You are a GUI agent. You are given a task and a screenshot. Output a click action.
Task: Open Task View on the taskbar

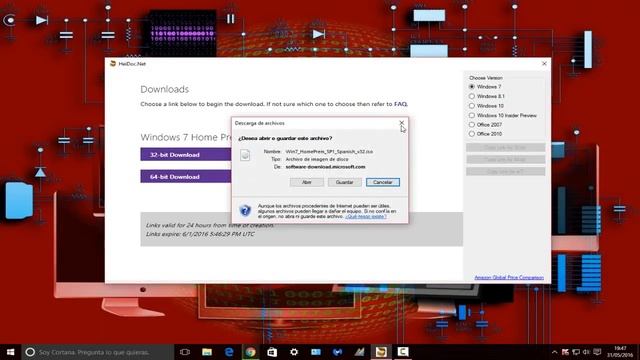[185, 352]
